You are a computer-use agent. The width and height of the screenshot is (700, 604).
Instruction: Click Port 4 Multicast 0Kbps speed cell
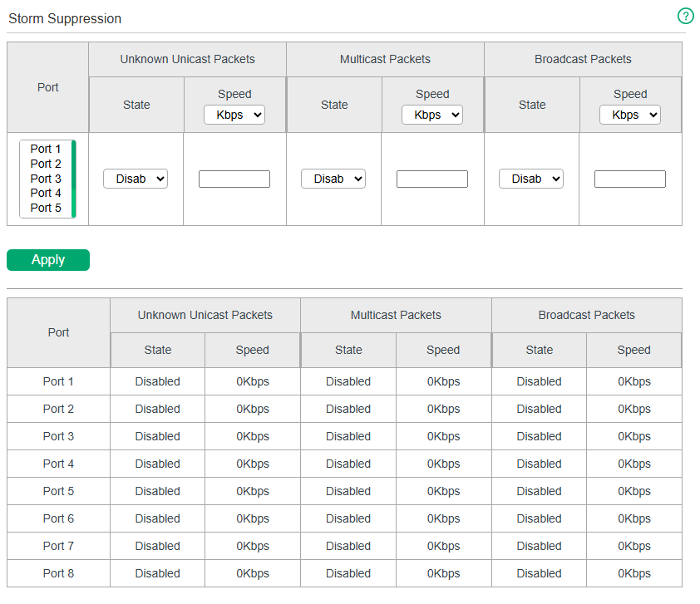pos(443,464)
